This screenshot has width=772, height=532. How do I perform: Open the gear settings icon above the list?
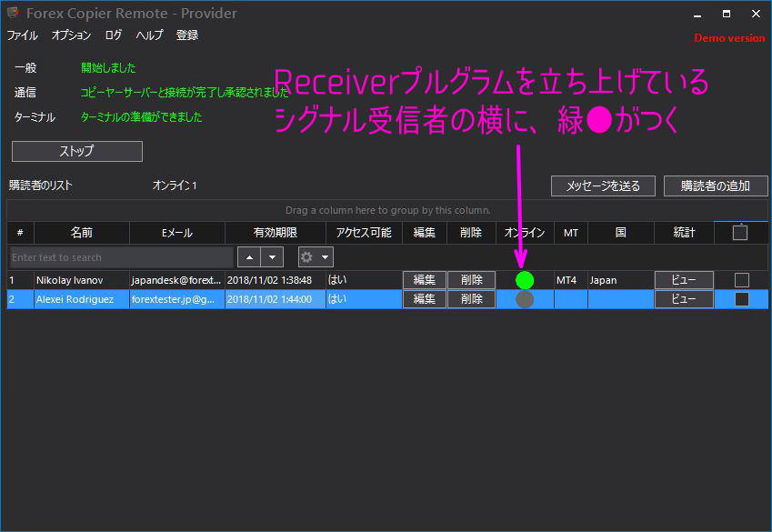click(307, 256)
